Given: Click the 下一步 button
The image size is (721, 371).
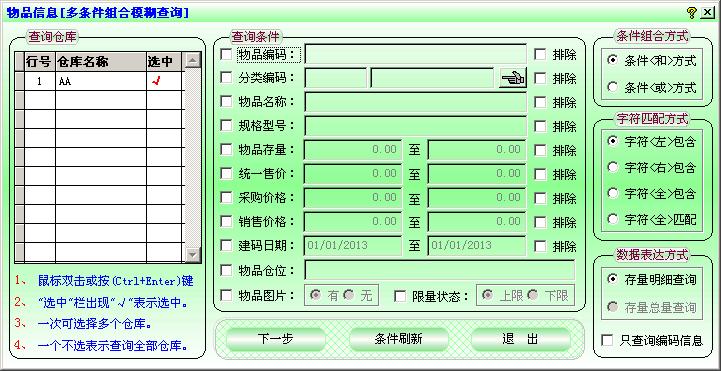Looking at the screenshot, I should tap(275, 339).
